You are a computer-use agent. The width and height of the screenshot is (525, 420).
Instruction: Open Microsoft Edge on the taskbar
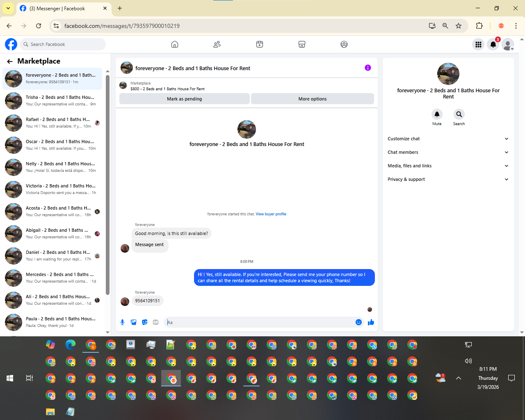(71, 345)
